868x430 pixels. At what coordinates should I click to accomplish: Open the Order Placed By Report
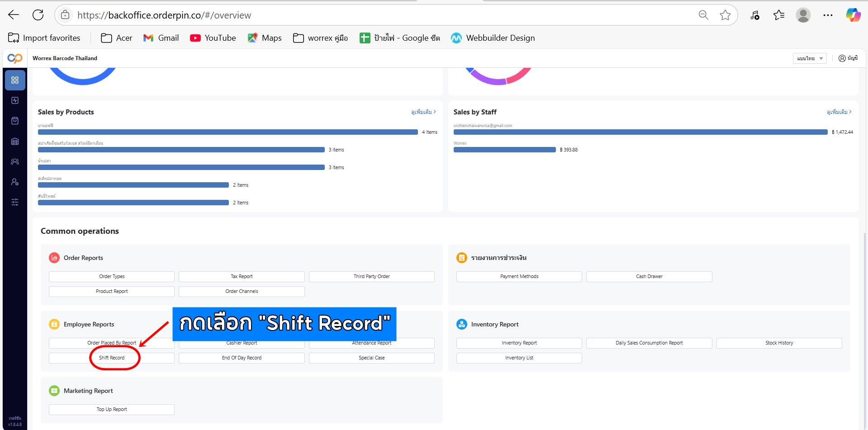coord(112,343)
